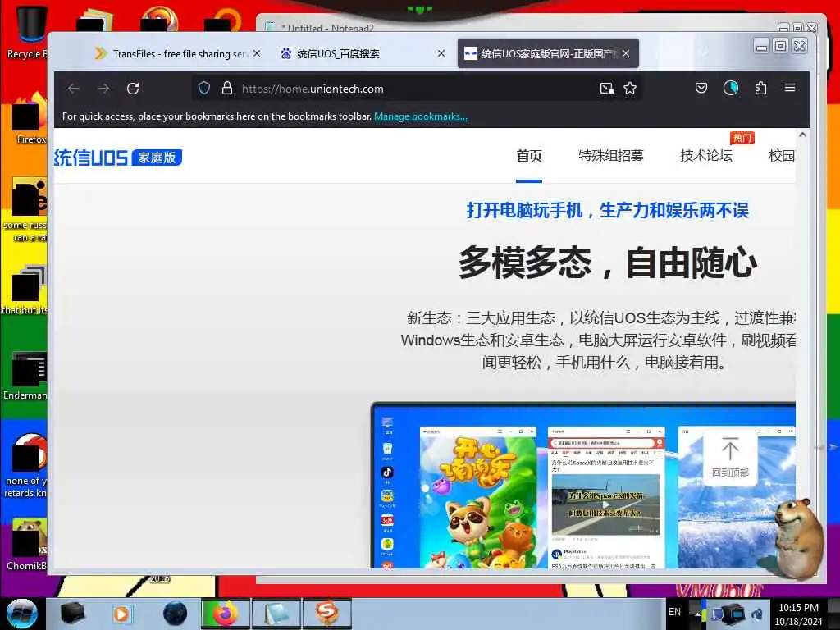This screenshot has height=630, width=840.
Task: Open the 技术论坛 navigation item
Action: click(x=706, y=156)
